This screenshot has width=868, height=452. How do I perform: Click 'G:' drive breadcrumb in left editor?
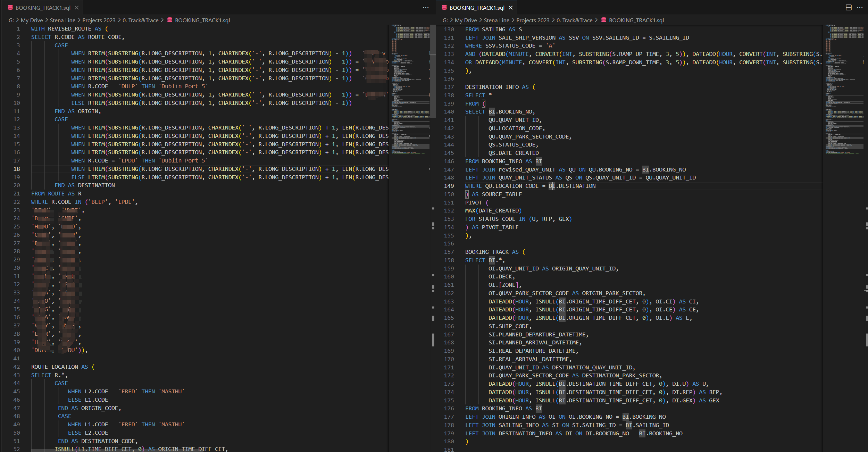[11, 20]
